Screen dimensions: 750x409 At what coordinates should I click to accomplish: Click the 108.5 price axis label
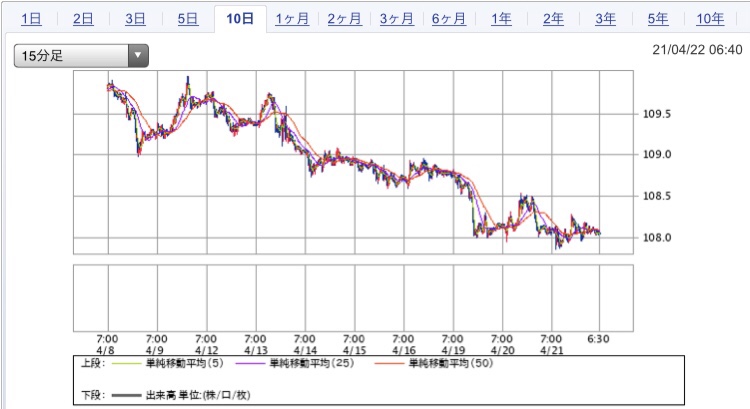(x=656, y=196)
